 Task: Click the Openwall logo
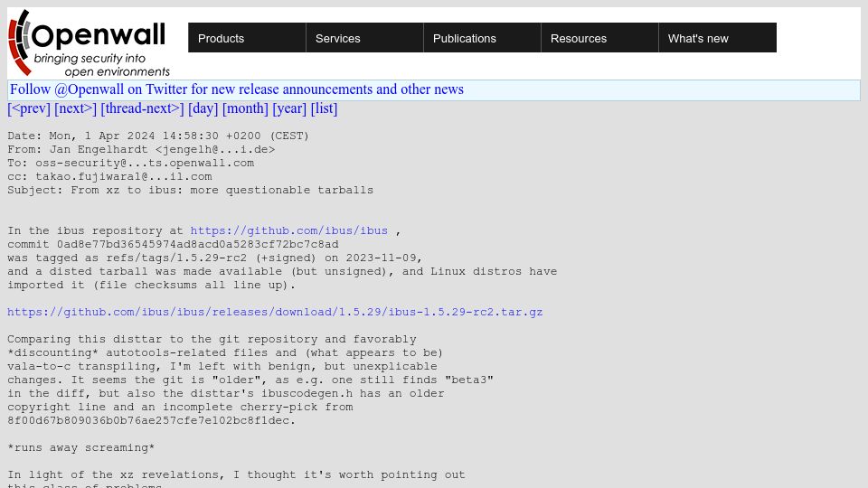pos(89,42)
